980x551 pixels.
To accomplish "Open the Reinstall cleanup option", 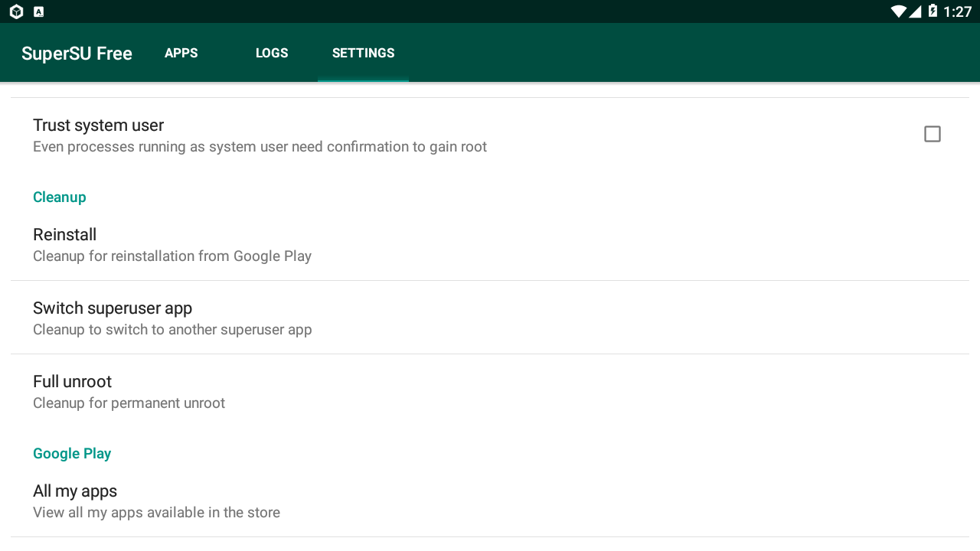I will pyautogui.click(x=65, y=235).
